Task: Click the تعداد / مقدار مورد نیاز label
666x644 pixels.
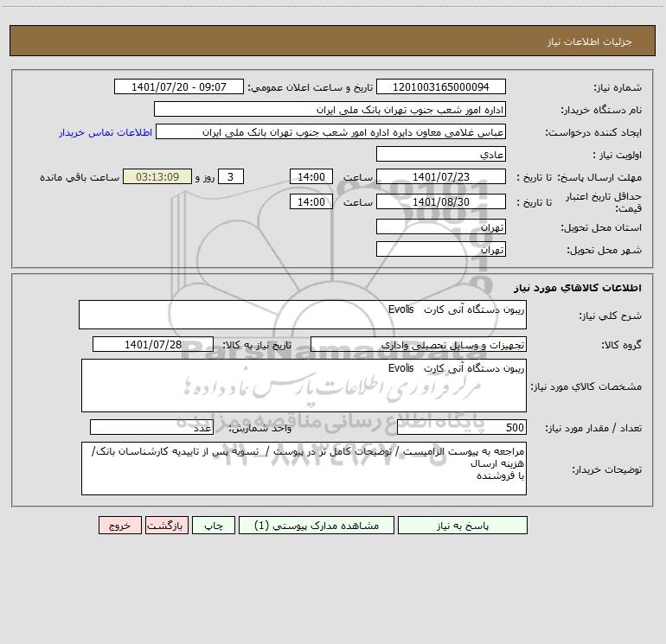Action: [x=593, y=429]
